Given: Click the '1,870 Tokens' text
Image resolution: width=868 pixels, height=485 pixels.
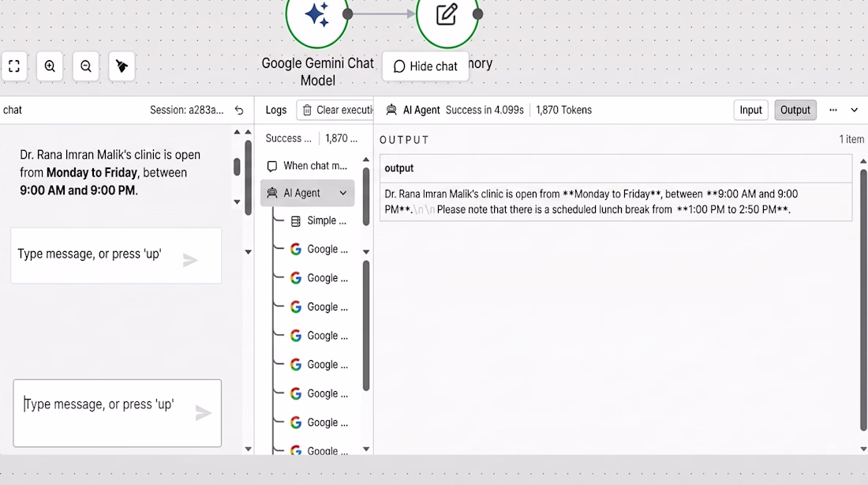Looking at the screenshot, I should 563,111.
